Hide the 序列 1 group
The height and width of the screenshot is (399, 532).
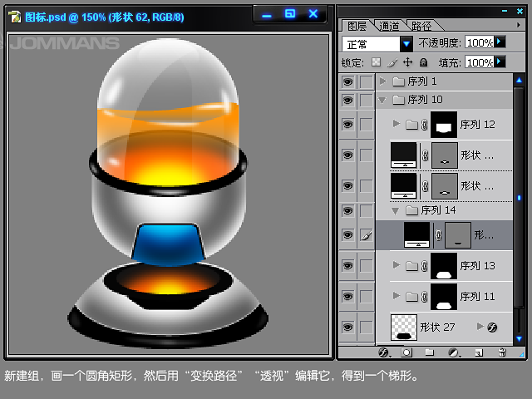point(347,81)
